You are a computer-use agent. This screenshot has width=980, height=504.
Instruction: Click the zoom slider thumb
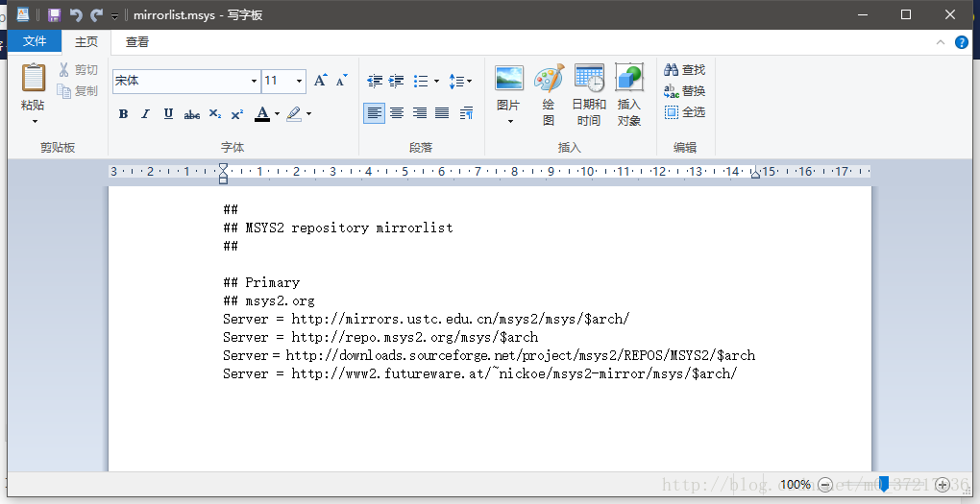click(x=884, y=484)
